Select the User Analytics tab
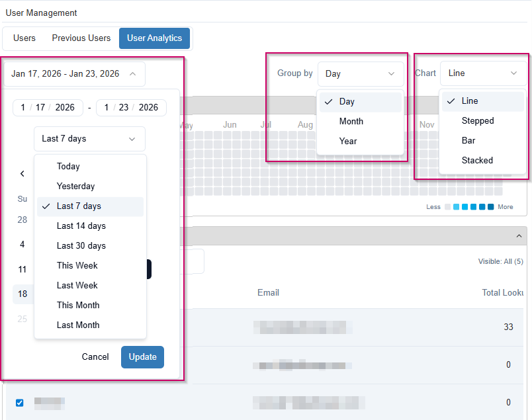The height and width of the screenshot is (420, 532). click(154, 38)
